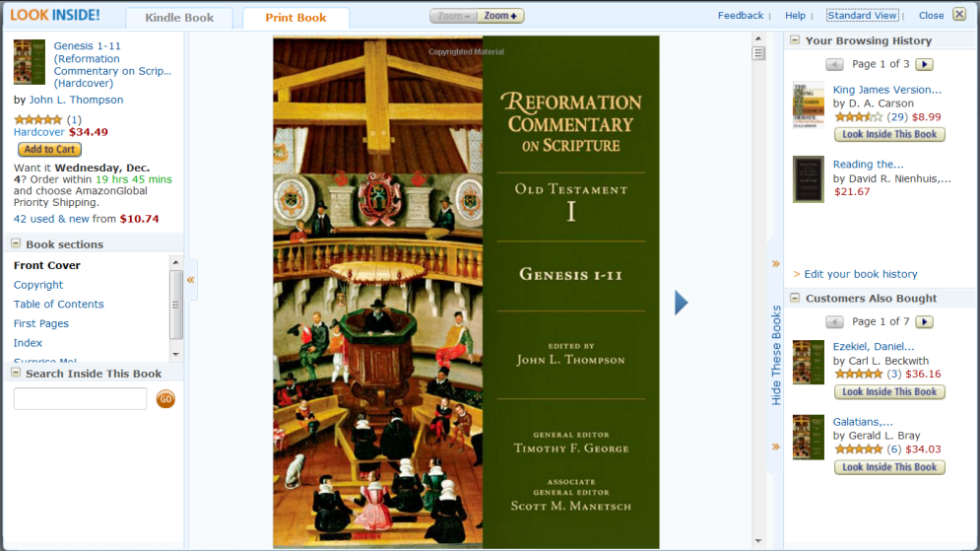The image size is (980, 551).
Task: Open Edit your book history link
Action: (861, 274)
